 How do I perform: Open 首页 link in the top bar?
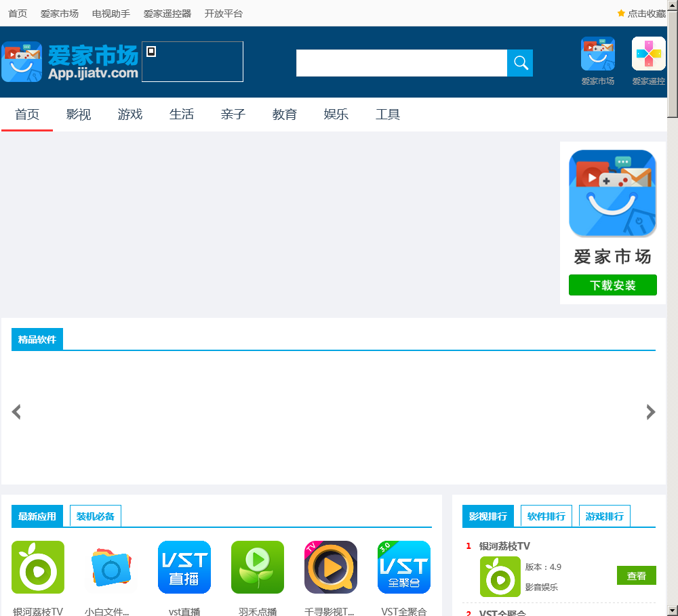tap(18, 14)
